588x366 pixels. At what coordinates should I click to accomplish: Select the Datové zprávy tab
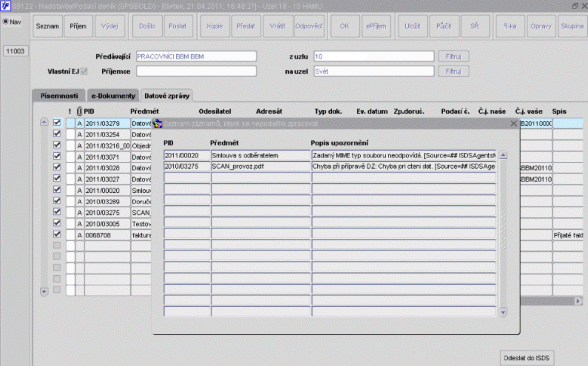167,96
